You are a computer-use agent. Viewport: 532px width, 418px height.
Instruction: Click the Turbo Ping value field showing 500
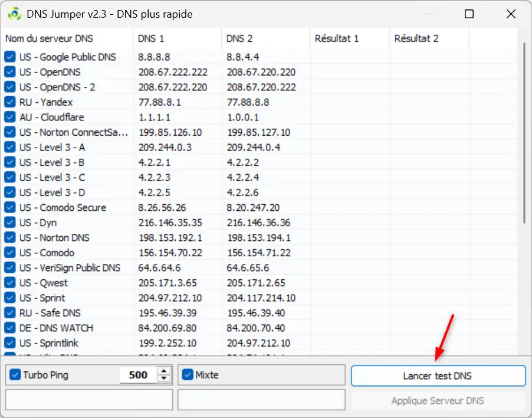pyautogui.click(x=138, y=374)
